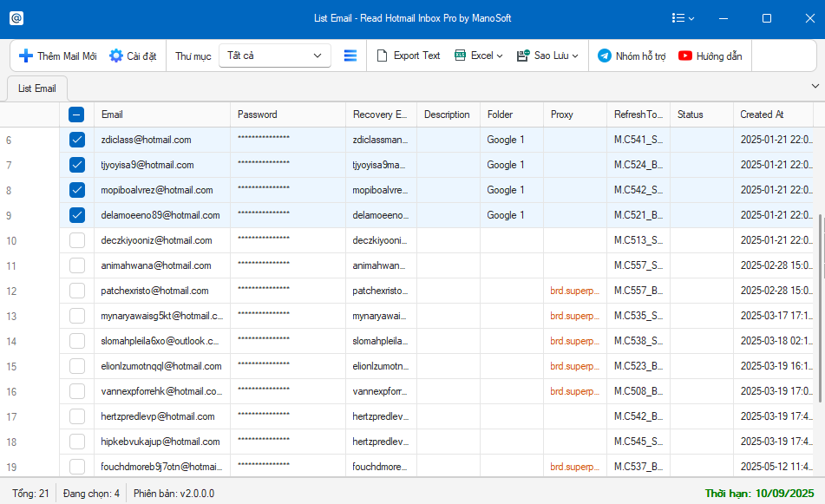Click the Export Text button label

click(x=416, y=56)
